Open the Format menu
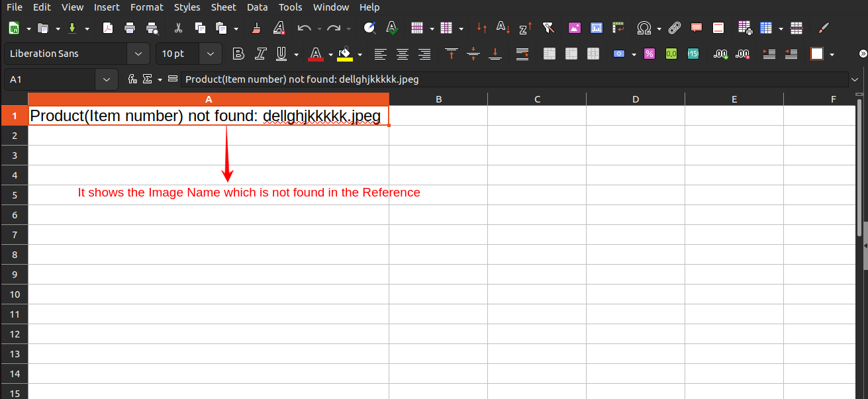The height and width of the screenshot is (399, 868). (x=146, y=7)
